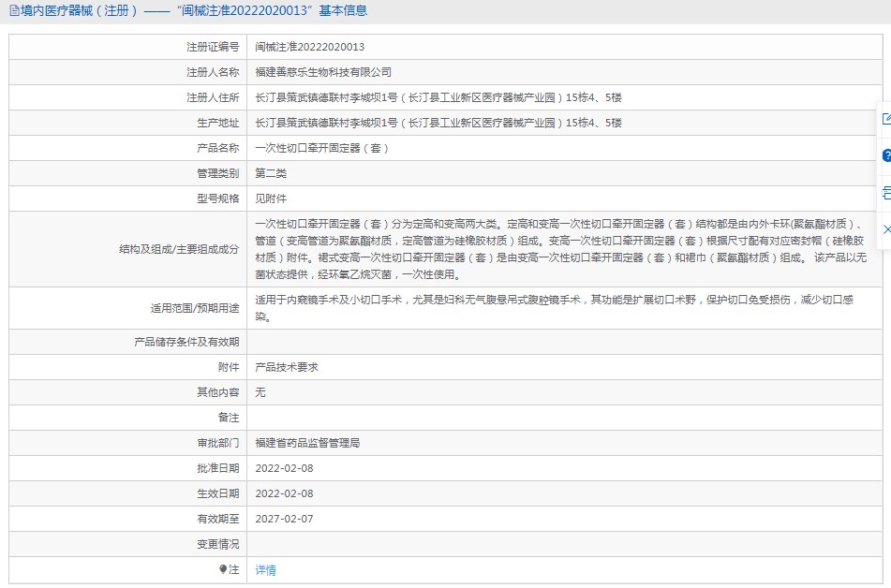Click the bulb icon next to 注
The width and height of the screenshot is (891, 588).
[x=223, y=569]
